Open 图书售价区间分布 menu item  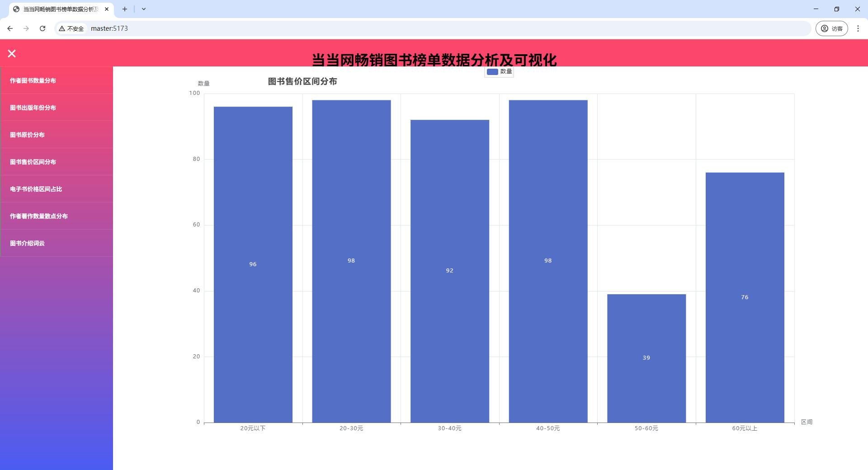click(57, 162)
